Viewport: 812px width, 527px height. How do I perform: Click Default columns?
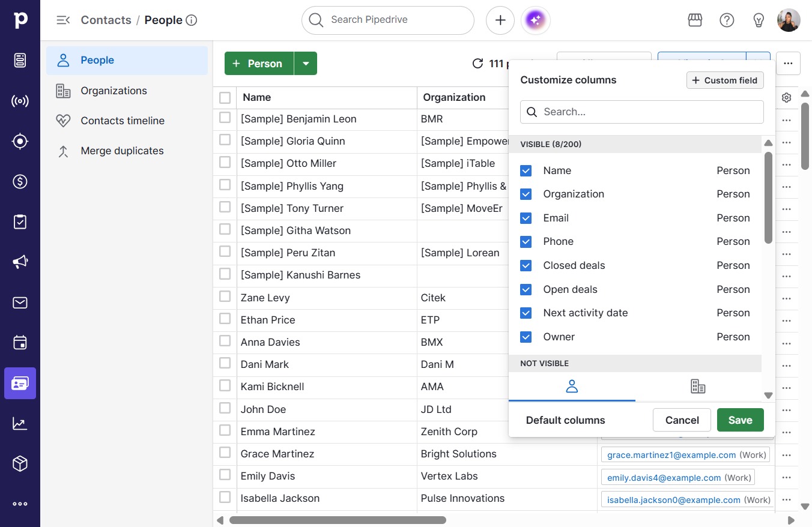tap(566, 420)
